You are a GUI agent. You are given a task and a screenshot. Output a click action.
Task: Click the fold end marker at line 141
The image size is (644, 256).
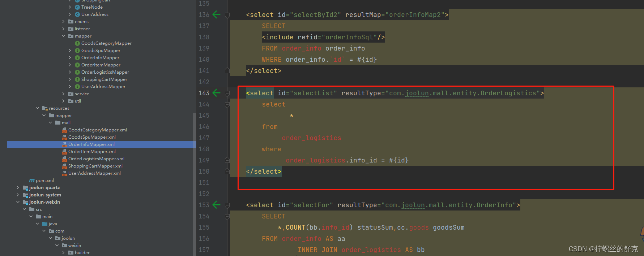227,70
